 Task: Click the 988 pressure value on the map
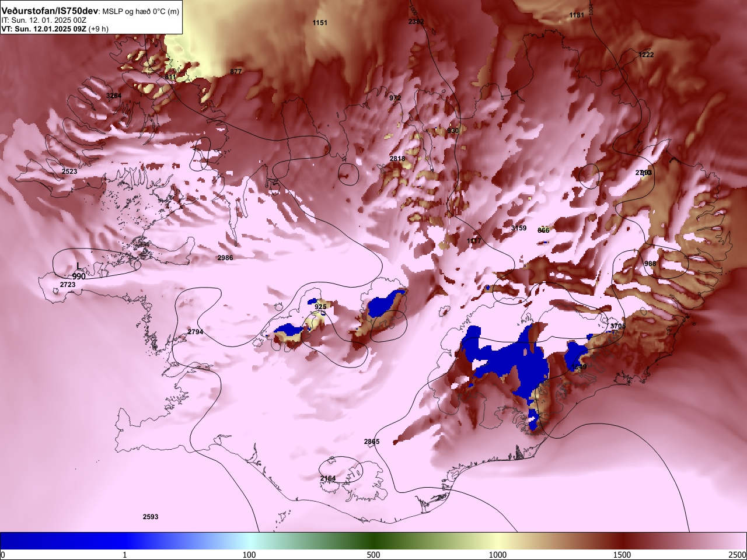click(650, 264)
